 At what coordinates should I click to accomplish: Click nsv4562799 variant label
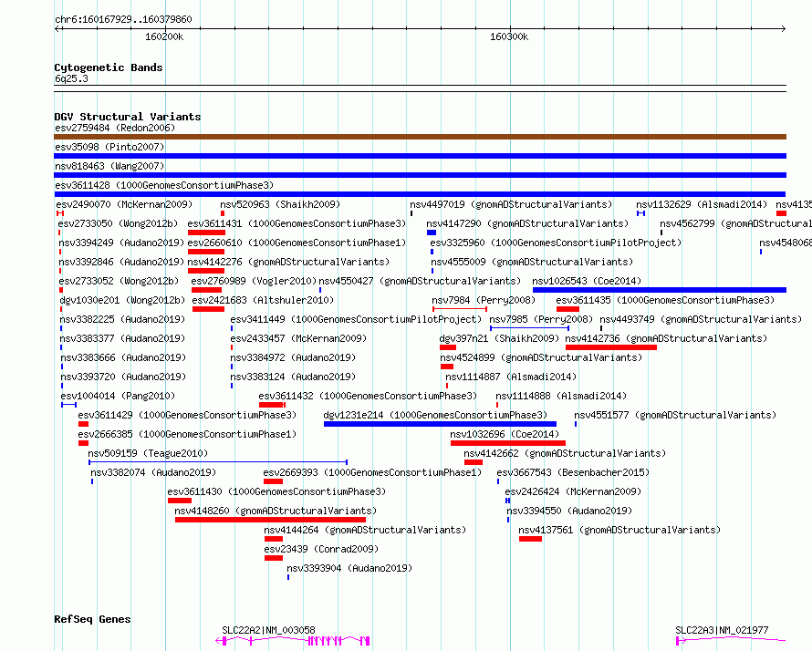[736, 223]
